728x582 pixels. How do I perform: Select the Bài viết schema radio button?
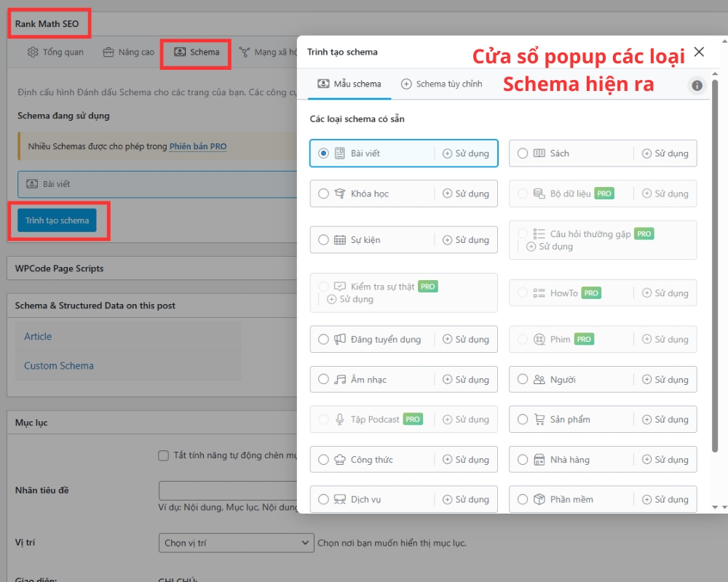(x=324, y=154)
